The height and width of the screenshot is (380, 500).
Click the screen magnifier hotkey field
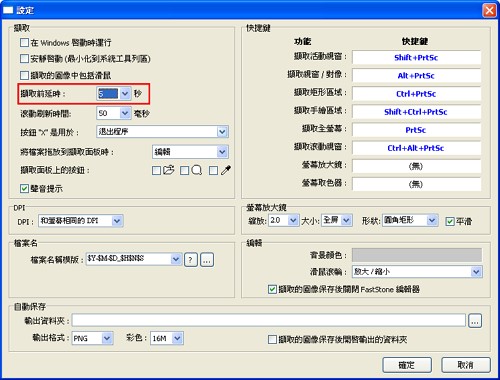click(x=417, y=166)
